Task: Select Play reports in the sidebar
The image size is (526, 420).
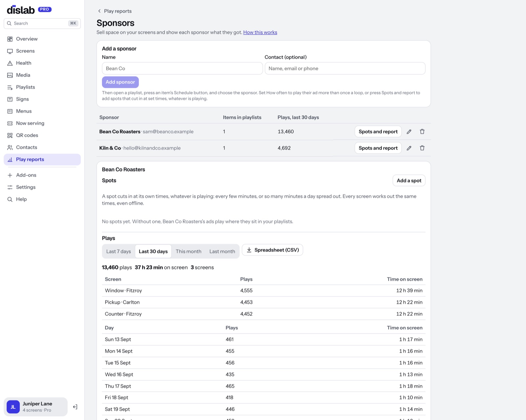Action: point(42,160)
